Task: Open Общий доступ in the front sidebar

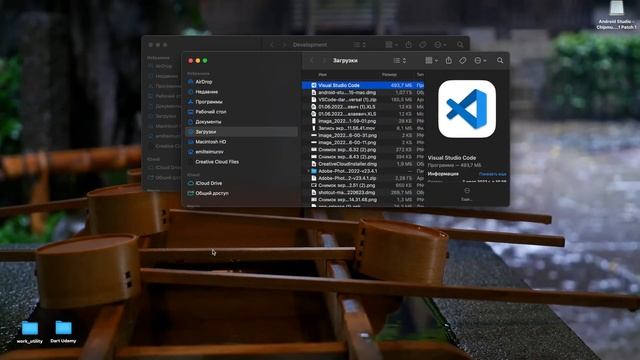Action: coord(212,193)
